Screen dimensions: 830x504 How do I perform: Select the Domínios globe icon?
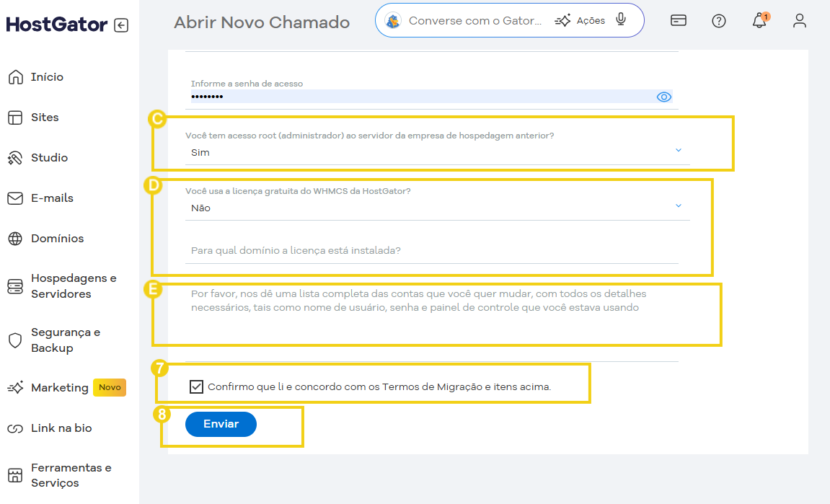click(x=16, y=238)
